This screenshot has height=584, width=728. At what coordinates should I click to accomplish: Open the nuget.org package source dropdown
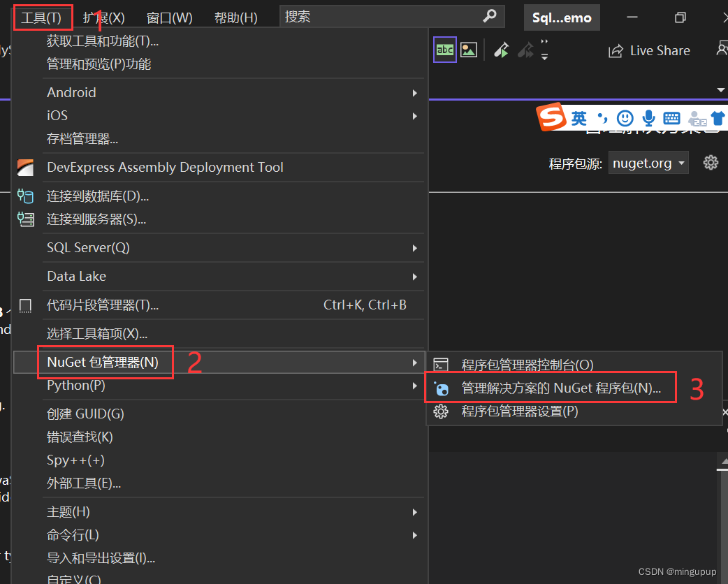648,162
